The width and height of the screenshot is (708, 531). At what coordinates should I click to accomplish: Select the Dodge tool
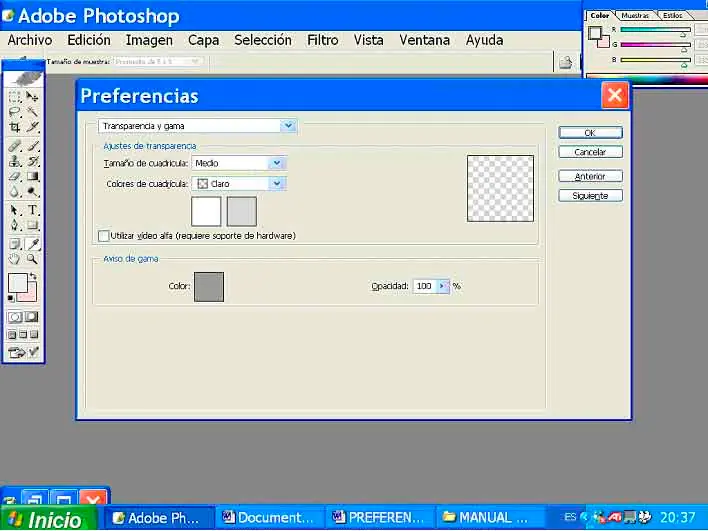pos(32,192)
